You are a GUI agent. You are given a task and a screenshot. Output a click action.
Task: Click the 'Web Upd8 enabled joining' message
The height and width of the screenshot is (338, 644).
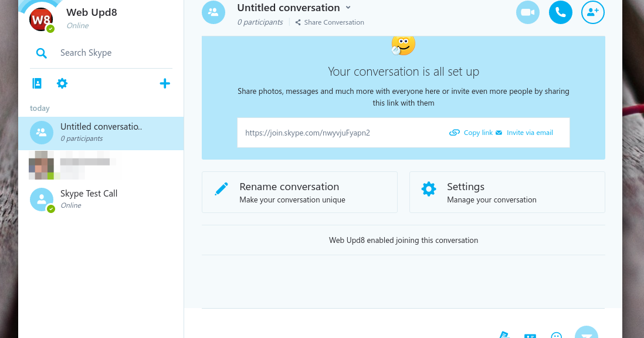point(404,240)
